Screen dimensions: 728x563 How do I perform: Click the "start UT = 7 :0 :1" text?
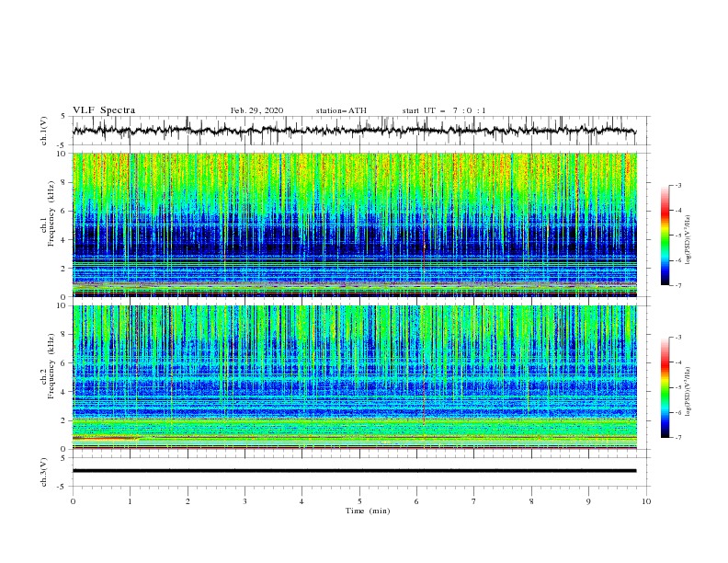click(x=443, y=110)
